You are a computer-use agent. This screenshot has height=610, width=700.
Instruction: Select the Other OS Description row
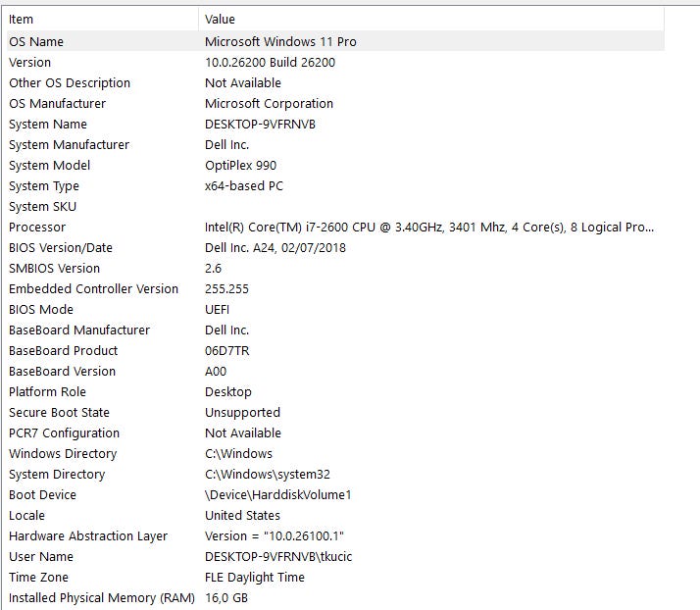(x=335, y=83)
